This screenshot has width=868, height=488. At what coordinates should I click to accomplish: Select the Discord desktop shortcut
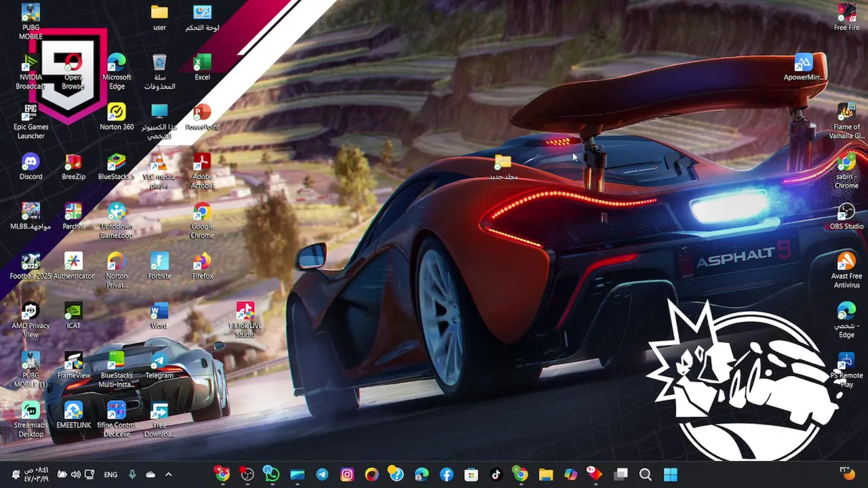[x=31, y=166]
